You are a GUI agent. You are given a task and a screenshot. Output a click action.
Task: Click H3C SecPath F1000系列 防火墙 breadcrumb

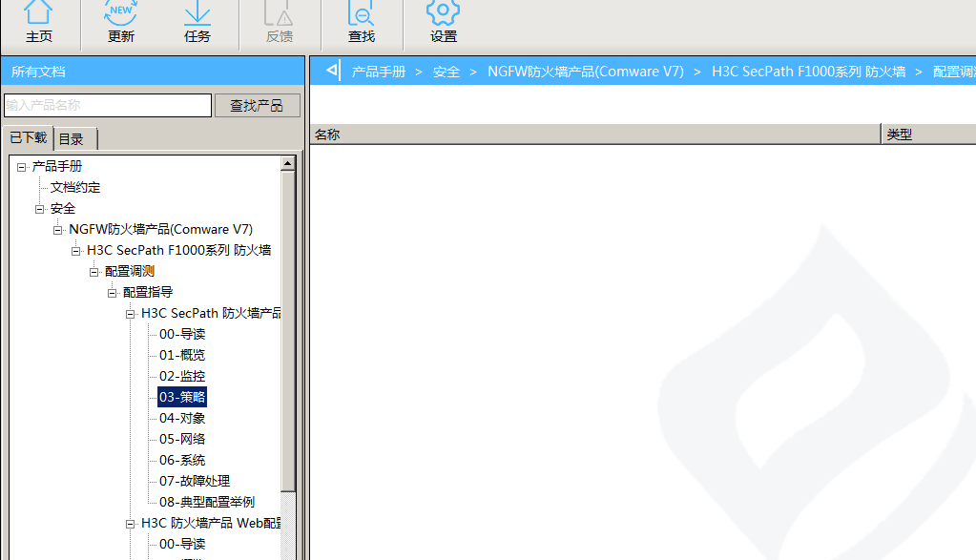[808, 72]
